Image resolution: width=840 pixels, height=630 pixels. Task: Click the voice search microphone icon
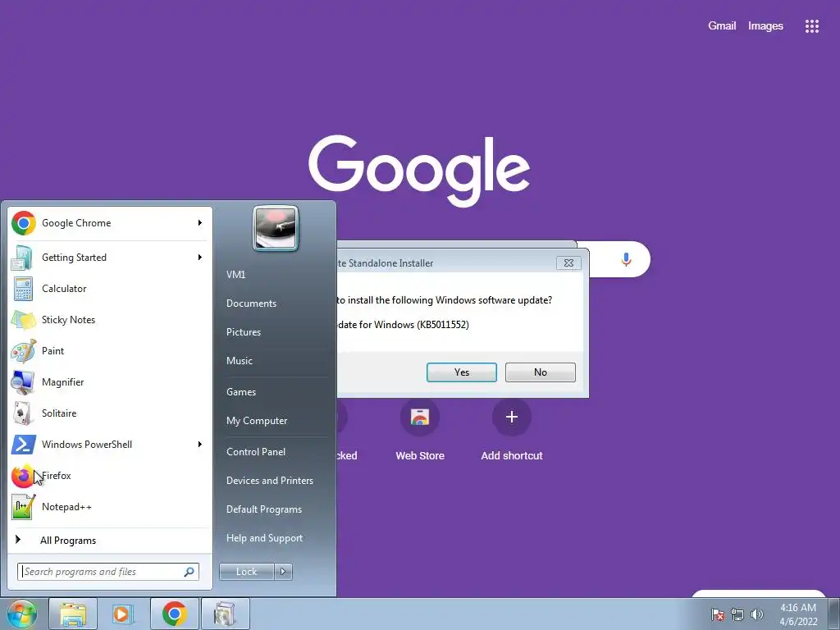[x=626, y=260]
